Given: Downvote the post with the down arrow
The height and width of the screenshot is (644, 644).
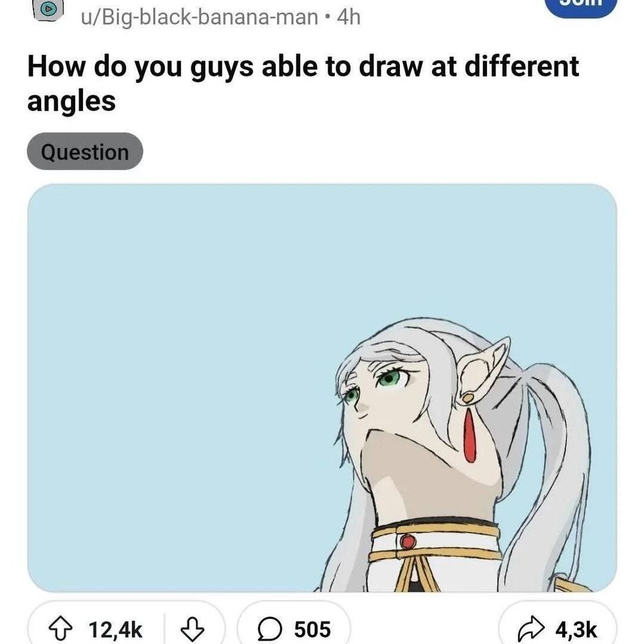Looking at the screenshot, I should (x=192, y=628).
